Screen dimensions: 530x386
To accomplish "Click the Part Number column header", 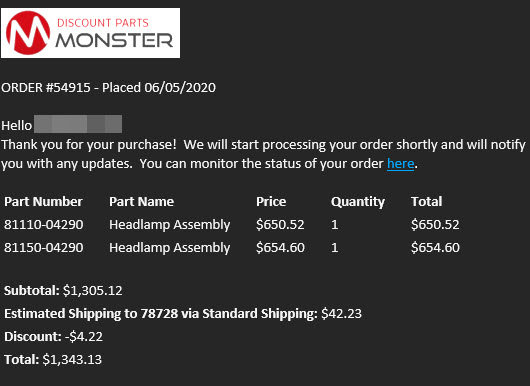I will click(43, 201).
